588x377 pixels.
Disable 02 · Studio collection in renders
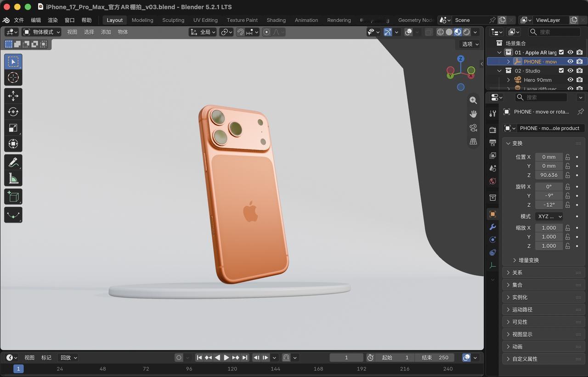[580, 71]
